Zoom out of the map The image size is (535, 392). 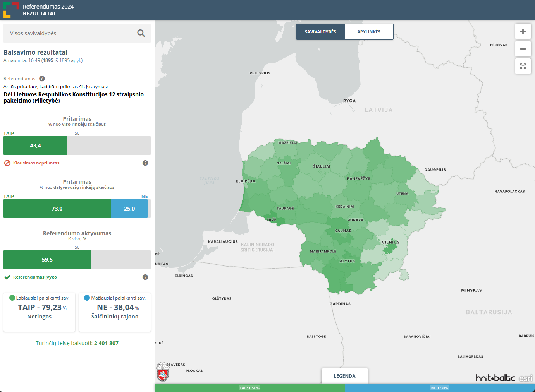(x=523, y=49)
